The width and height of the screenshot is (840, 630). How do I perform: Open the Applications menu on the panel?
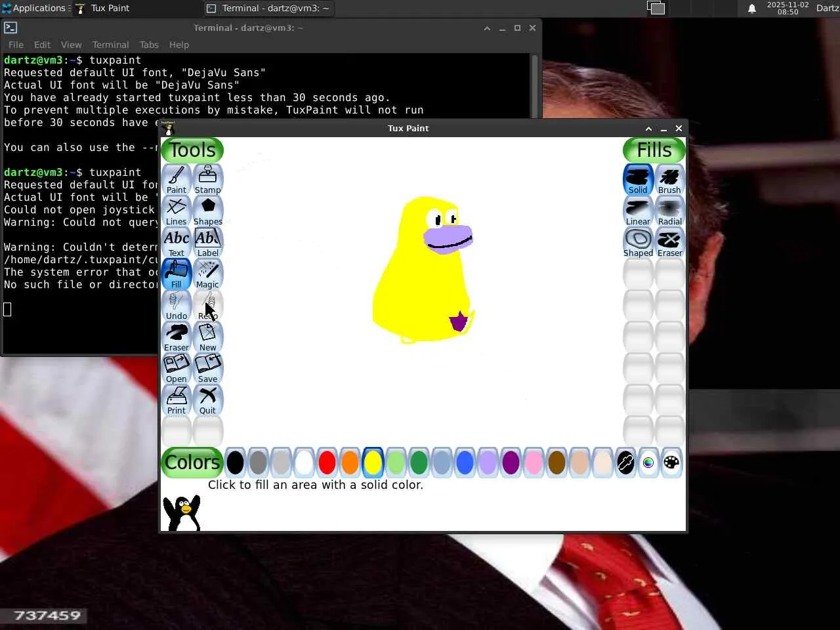(35, 8)
